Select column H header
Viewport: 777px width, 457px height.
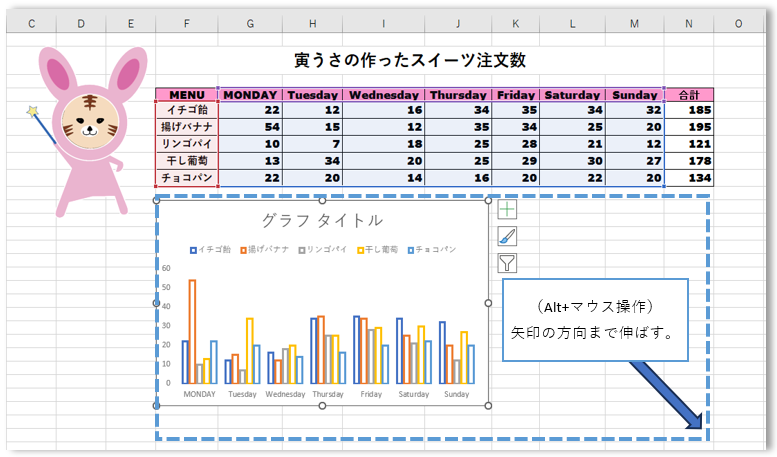[x=313, y=24]
